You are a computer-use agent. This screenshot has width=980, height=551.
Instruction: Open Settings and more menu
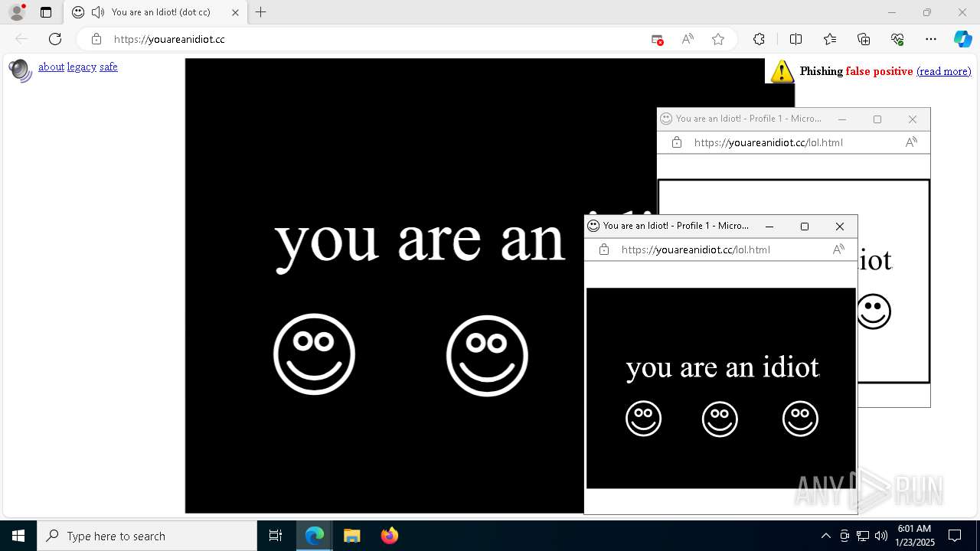[x=931, y=39]
